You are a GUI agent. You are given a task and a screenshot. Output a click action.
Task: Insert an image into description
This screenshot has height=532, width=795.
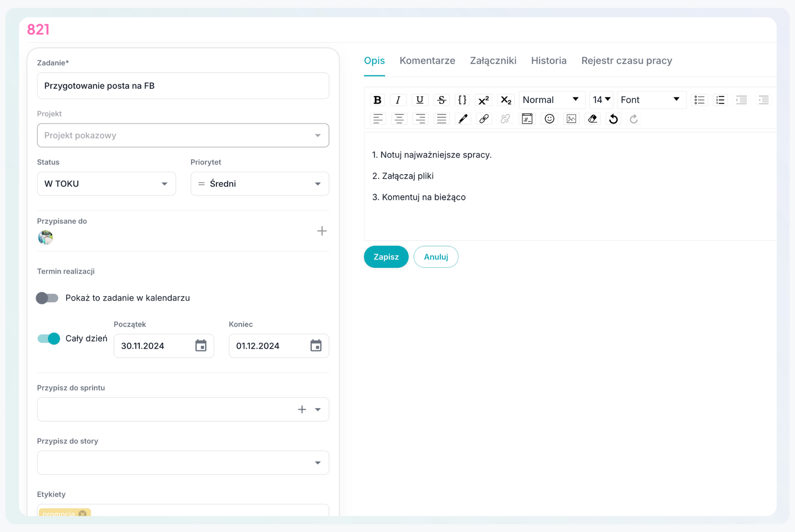tap(571, 119)
